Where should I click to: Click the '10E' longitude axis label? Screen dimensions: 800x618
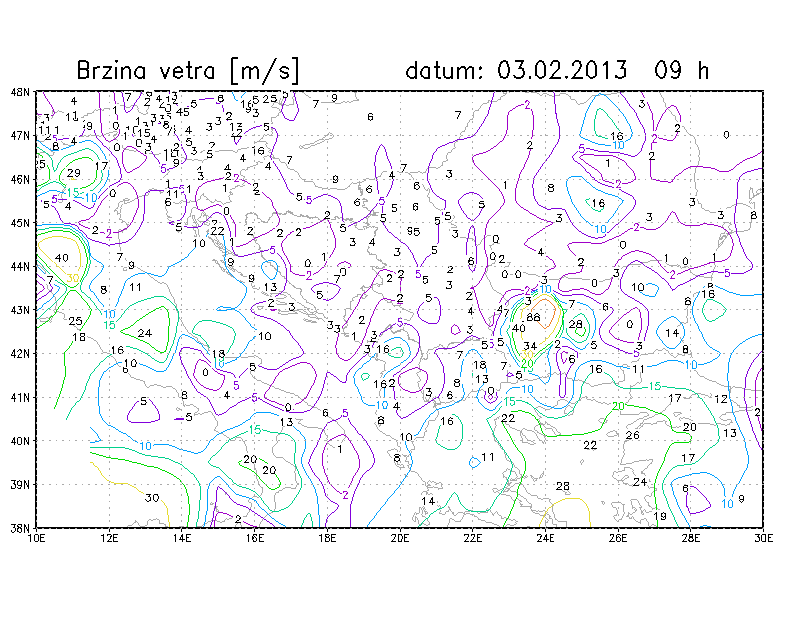36,538
